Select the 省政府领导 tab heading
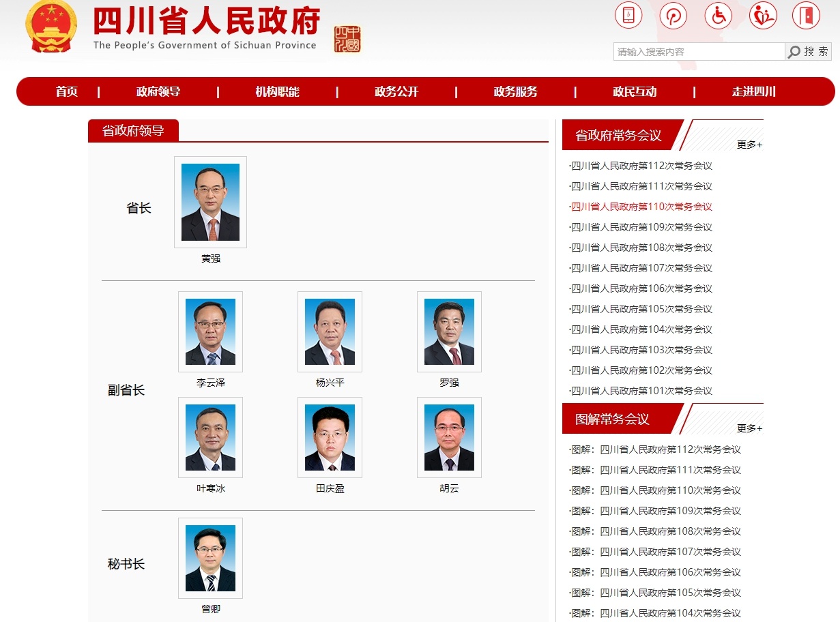The height and width of the screenshot is (622, 840). (x=133, y=130)
